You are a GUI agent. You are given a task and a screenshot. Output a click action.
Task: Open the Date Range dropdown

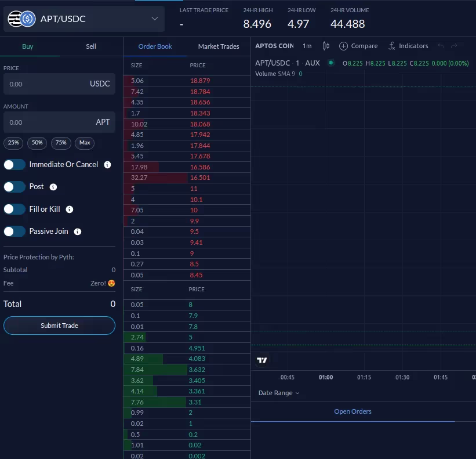coord(279,393)
